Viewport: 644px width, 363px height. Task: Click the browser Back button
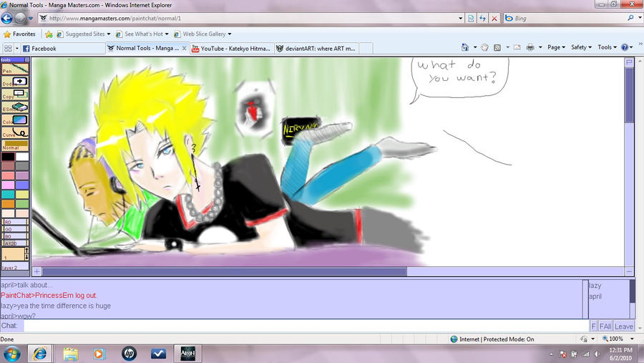[7, 18]
